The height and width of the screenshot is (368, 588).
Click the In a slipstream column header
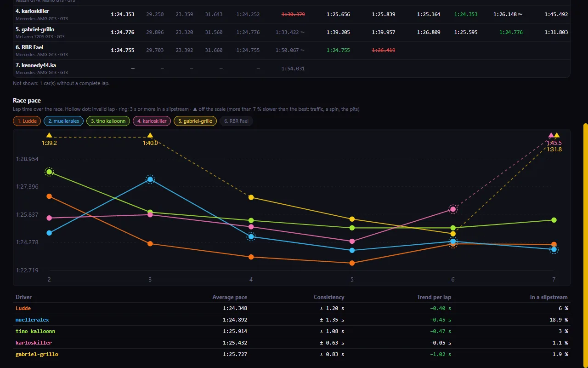tap(549, 297)
